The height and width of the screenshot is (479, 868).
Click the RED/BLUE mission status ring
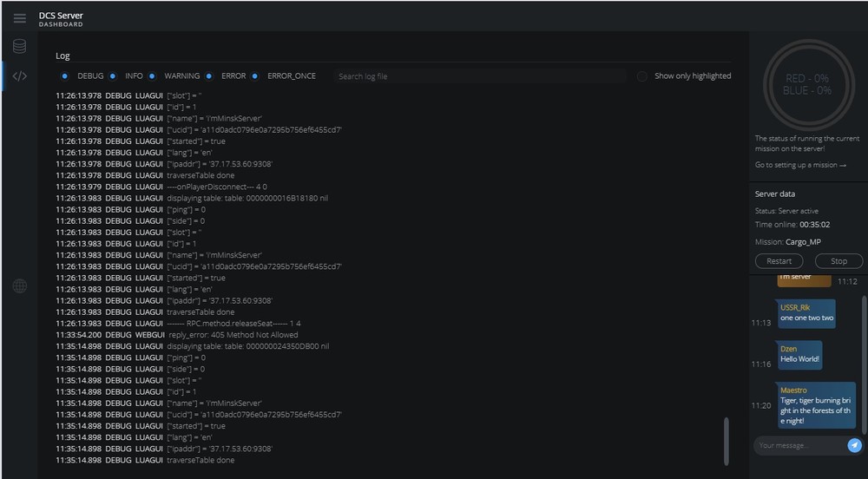click(x=807, y=84)
